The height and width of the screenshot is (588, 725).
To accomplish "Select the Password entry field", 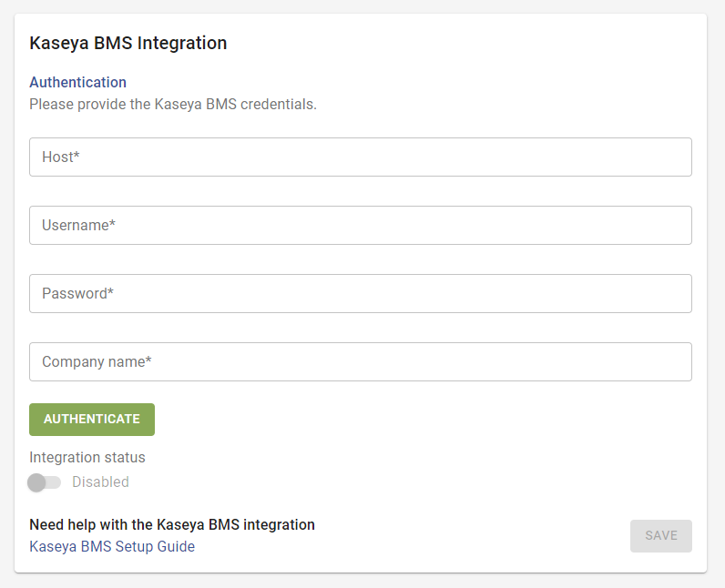I will tap(360, 294).
